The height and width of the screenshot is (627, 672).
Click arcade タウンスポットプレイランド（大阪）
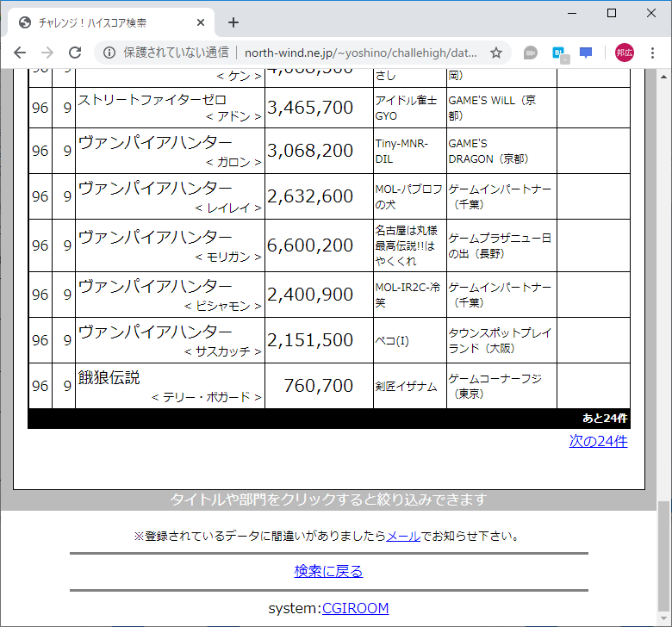coord(500,341)
